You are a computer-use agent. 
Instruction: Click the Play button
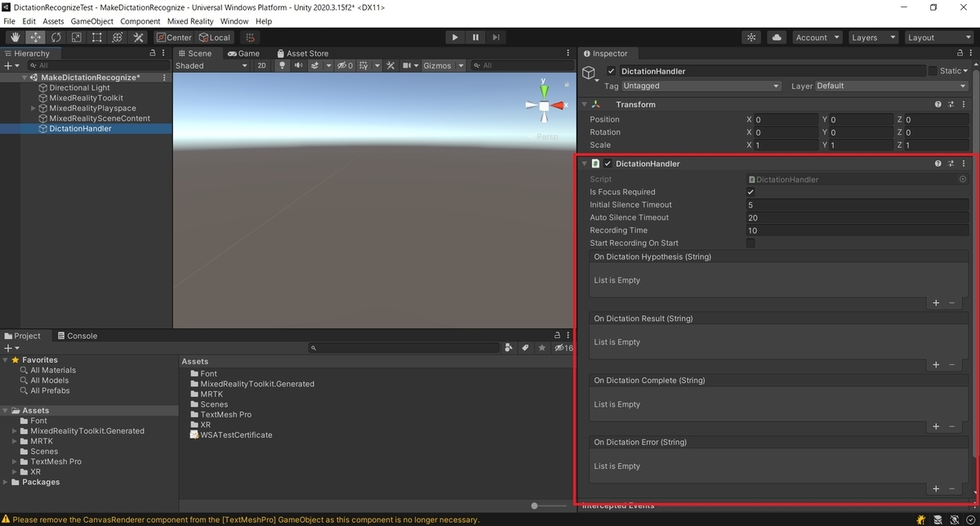pyautogui.click(x=455, y=38)
